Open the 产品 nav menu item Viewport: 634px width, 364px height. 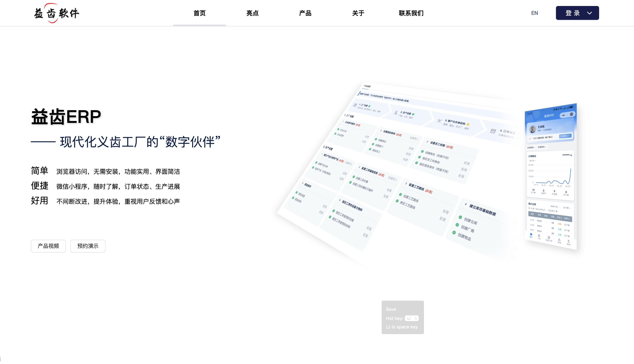pyautogui.click(x=305, y=13)
